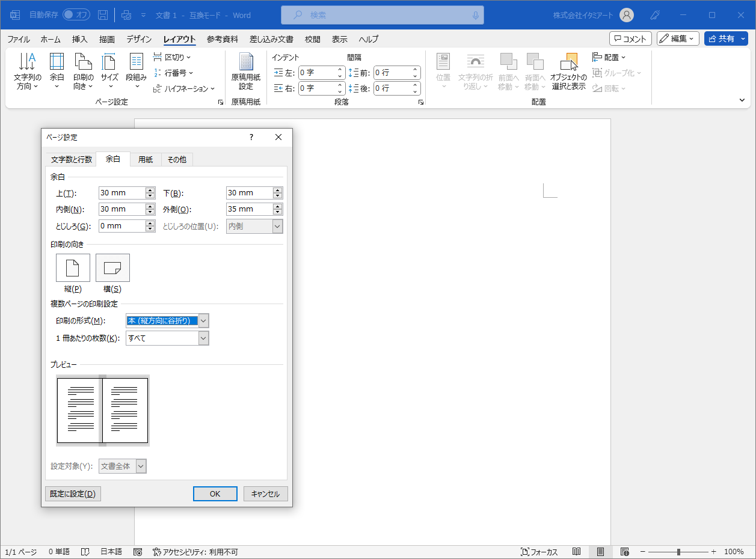
Task: Click 既定に設定 set as default button
Action: pos(73,493)
